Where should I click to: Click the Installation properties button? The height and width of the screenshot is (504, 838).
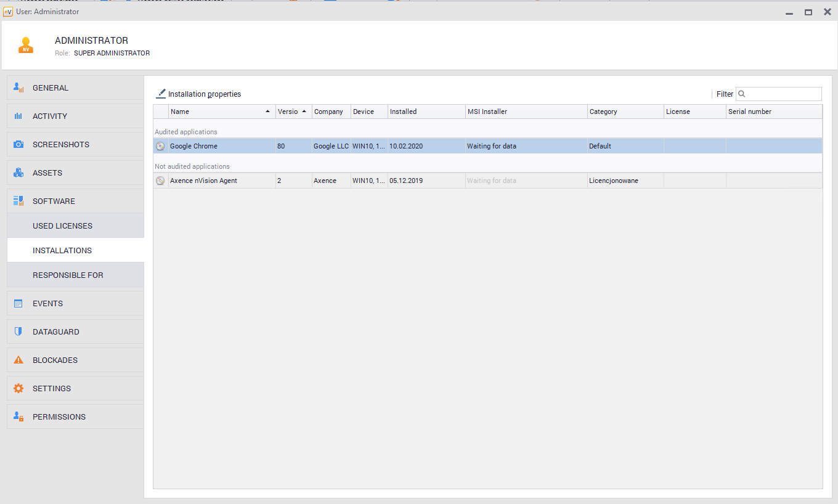[x=198, y=94]
